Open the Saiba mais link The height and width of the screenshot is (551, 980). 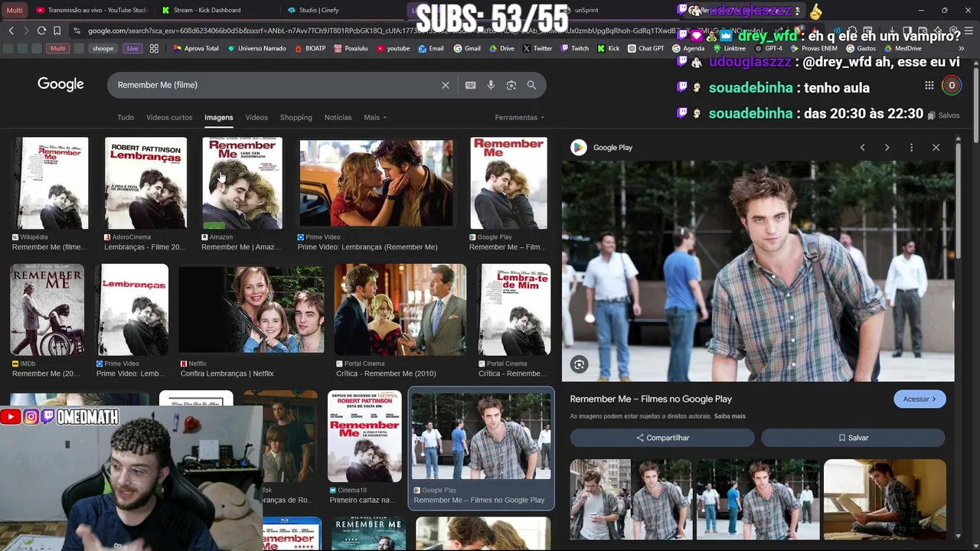click(730, 416)
